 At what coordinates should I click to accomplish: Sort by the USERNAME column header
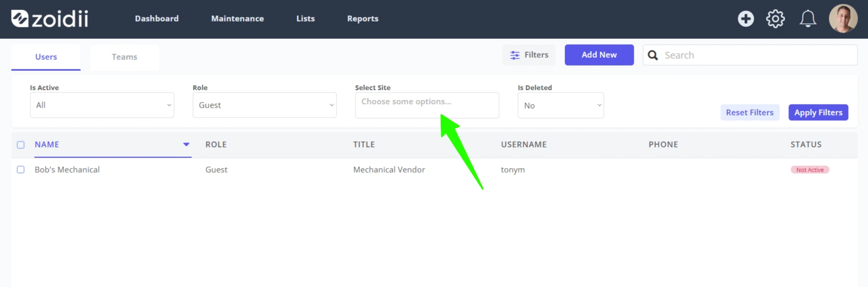524,144
